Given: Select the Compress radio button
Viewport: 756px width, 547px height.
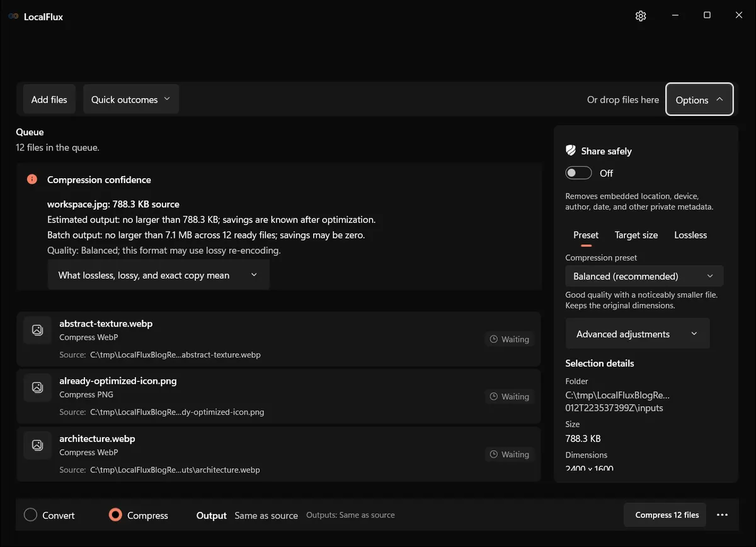Looking at the screenshot, I should point(115,515).
